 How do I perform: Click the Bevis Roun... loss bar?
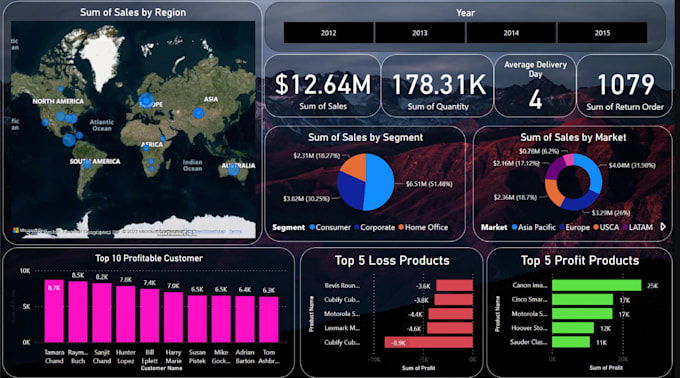[454, 285]
